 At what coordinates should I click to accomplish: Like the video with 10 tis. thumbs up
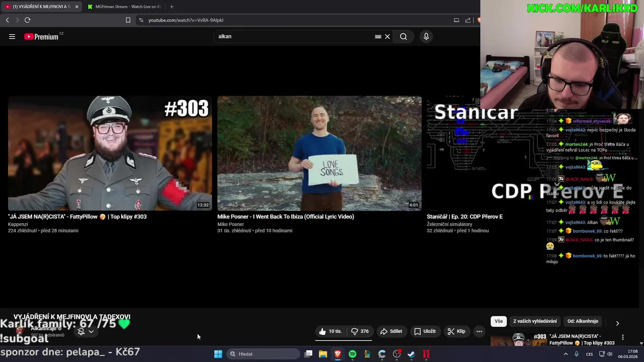pos(330,331)
